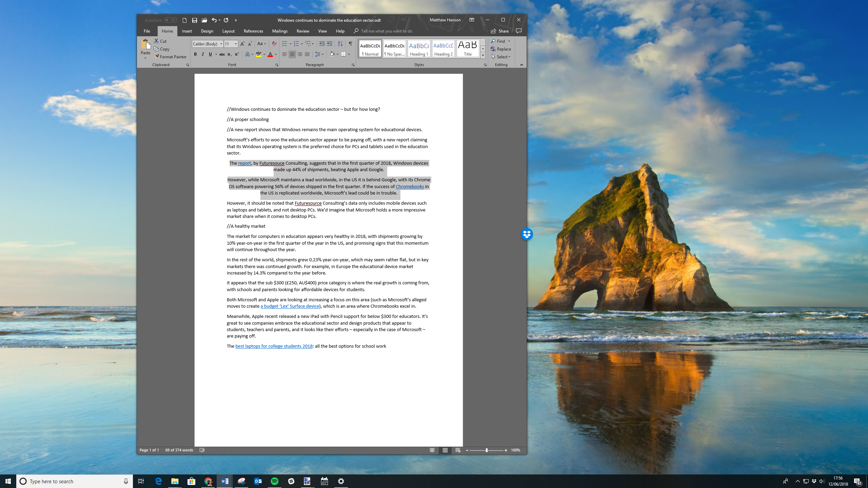Click the 'best laptops for college students 2018' link
The height and width of the screenshot is (488, 868).
click(x=274, y=346)
